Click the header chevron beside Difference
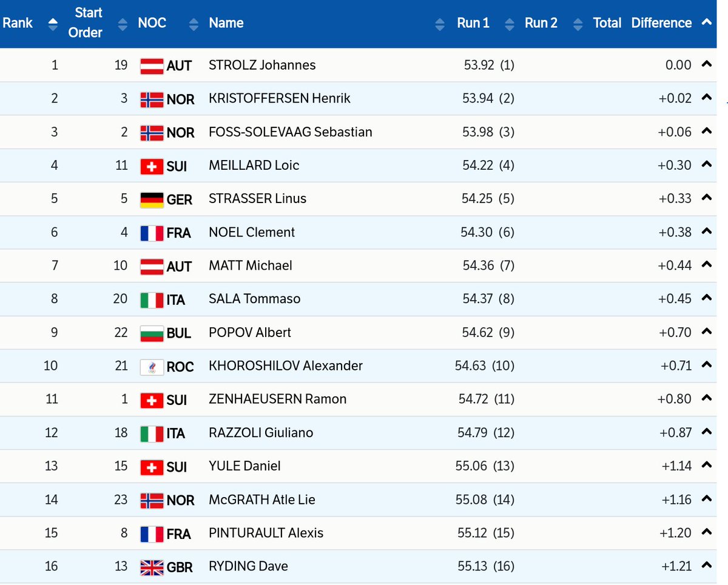This screenshot has width=728, height=585. tap(706, 22)
